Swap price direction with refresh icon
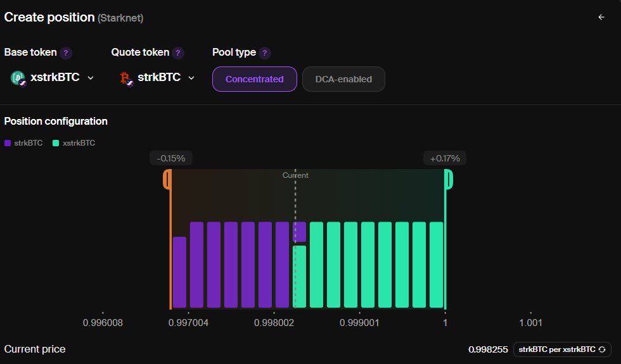This screenshot has height=364, width=621. click(x=602, y=349)
